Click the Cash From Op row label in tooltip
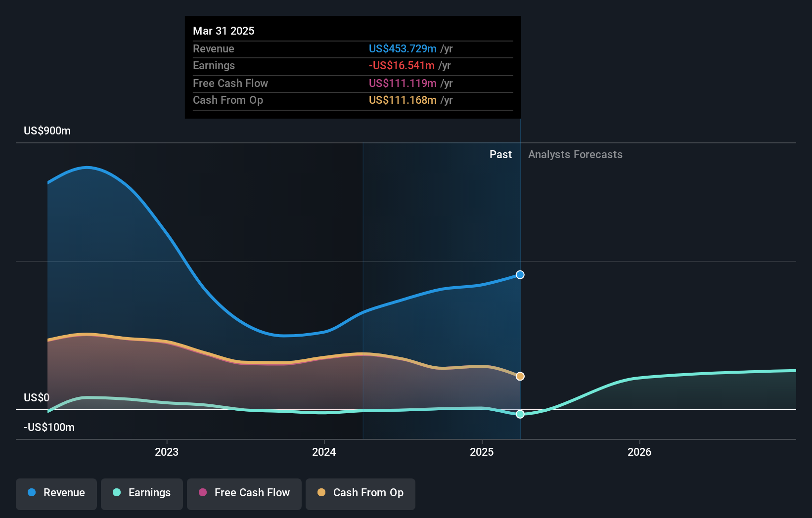The height and width of the screenshot is (518, 812). click(x=228, y=100)
